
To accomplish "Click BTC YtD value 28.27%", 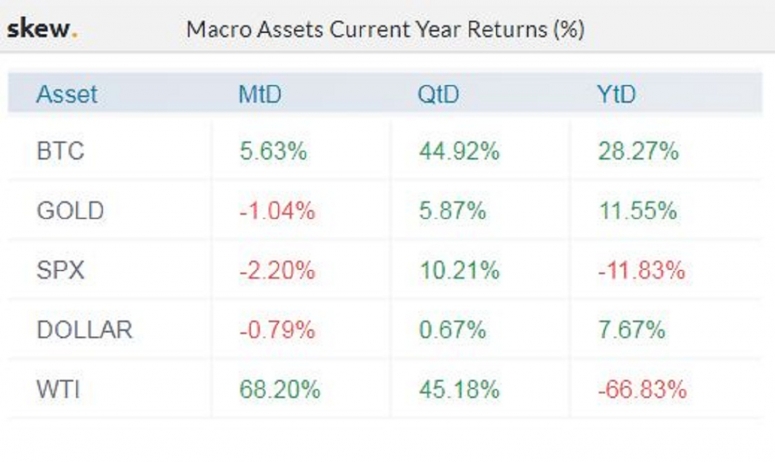I will coord(639,151).
